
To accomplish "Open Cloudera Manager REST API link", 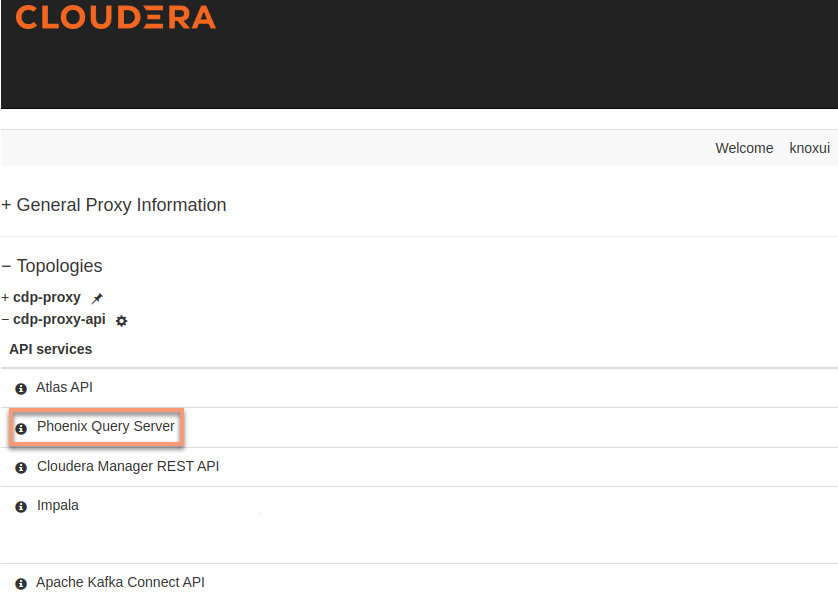I will tap(128, 466).
